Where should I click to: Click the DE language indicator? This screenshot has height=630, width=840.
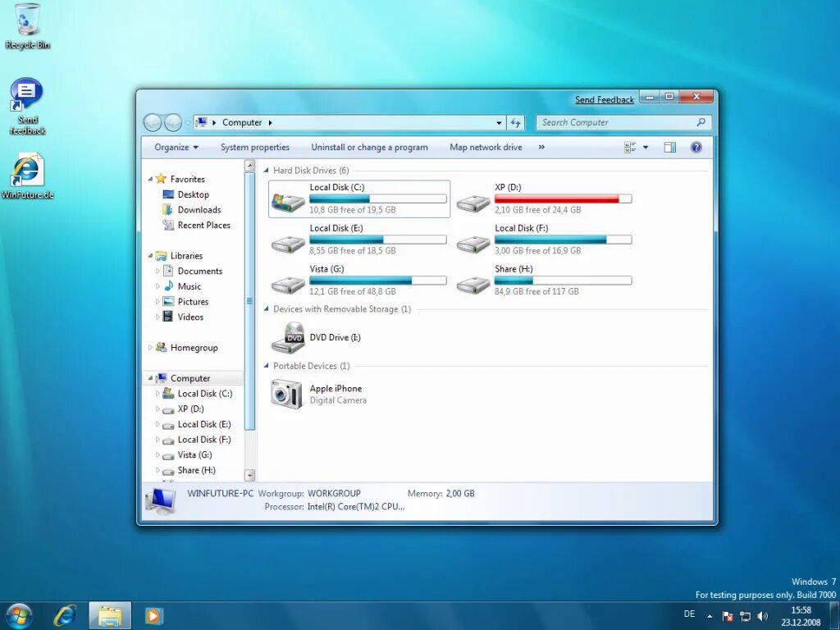[689, 614]
